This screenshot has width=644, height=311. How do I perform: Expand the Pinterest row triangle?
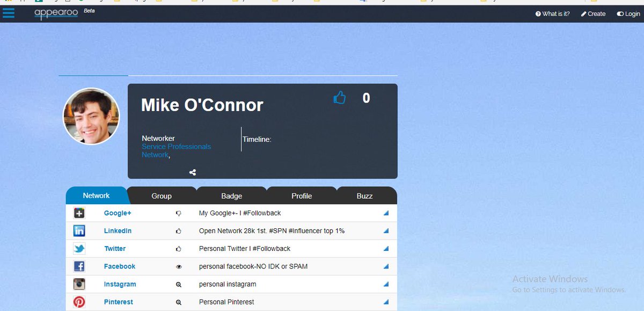[x=386, y=302]
